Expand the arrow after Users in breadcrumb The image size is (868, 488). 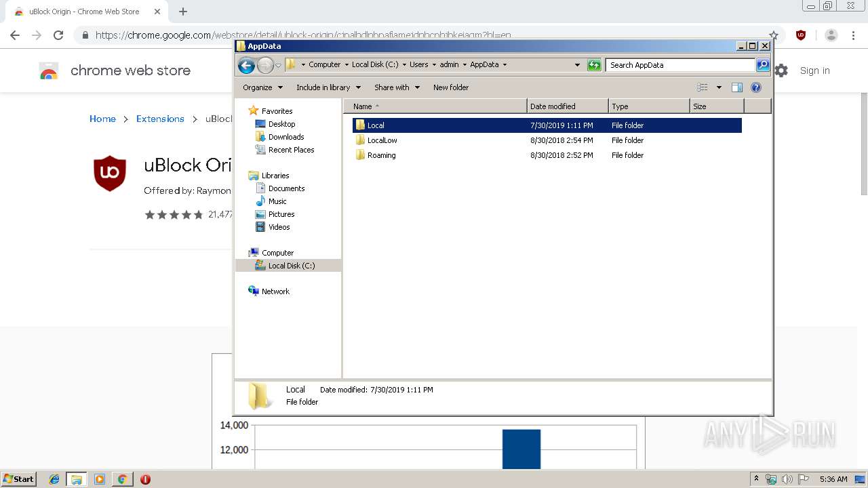434,65
